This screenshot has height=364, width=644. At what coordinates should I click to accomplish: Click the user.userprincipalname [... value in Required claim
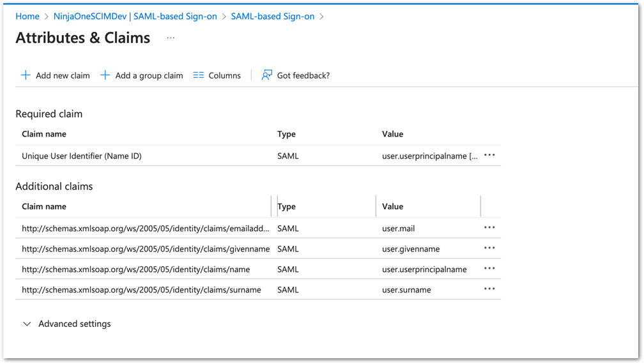[430, 156]
